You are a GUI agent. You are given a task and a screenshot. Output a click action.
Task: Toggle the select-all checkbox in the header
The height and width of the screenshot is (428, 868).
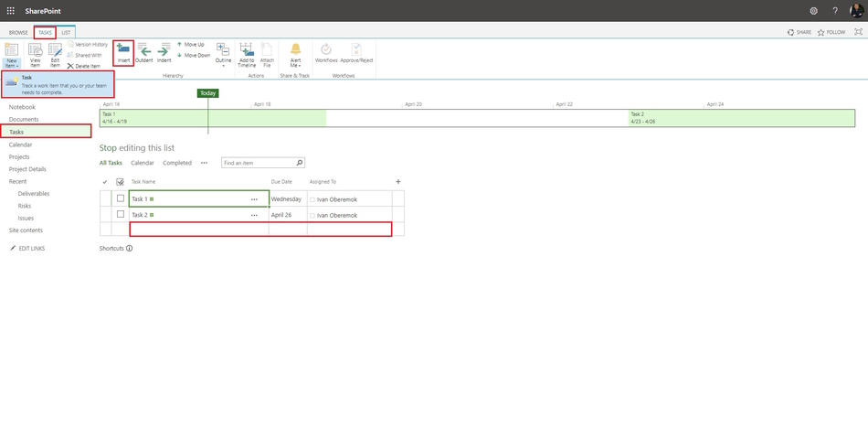point(120,182)
